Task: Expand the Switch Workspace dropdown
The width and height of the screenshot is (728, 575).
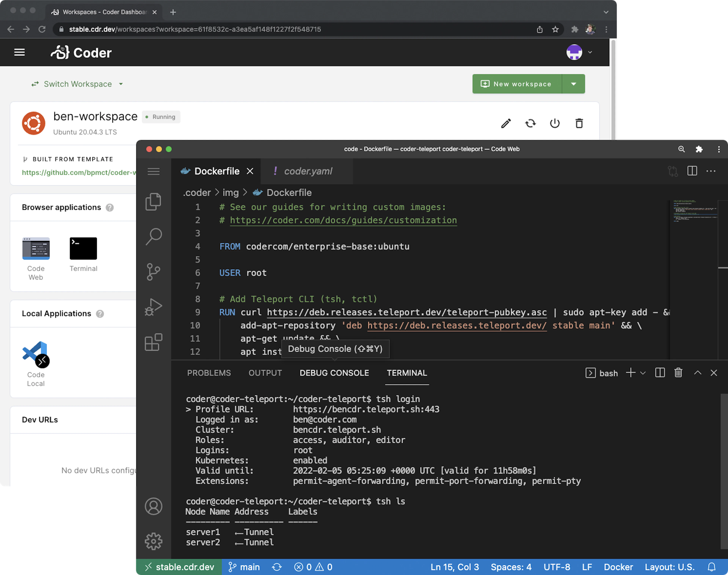Action: point(77,84)
